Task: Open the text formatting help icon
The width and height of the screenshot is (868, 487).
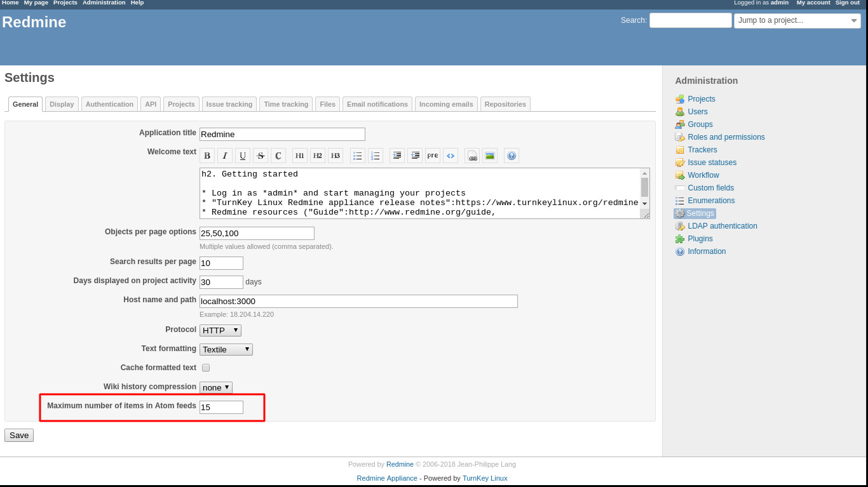Action: 511,155
